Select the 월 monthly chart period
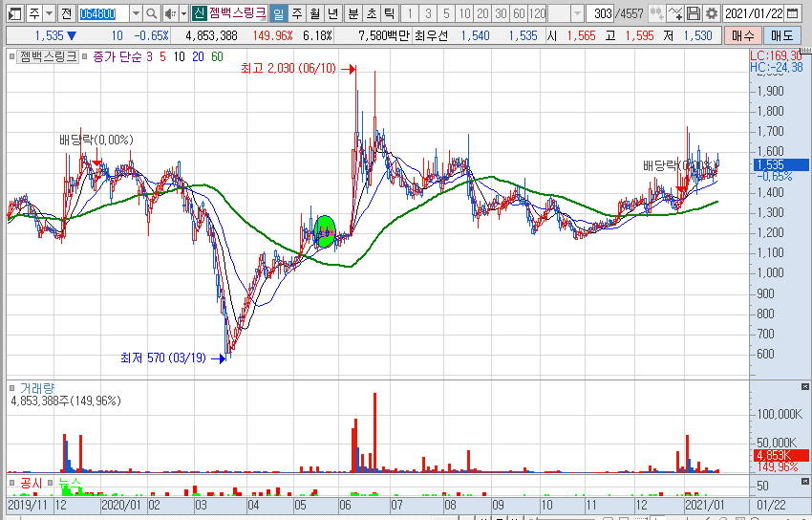 [313, 13]
